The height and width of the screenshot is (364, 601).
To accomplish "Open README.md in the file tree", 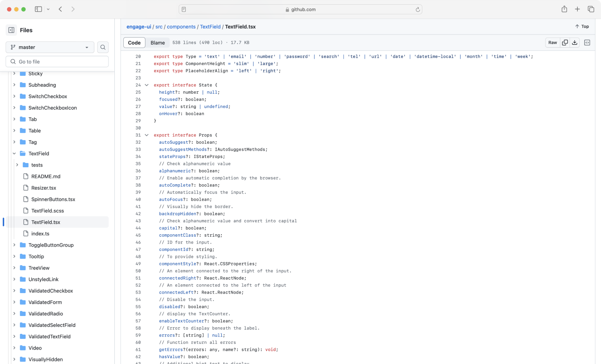I will click(x=46, y=177).
